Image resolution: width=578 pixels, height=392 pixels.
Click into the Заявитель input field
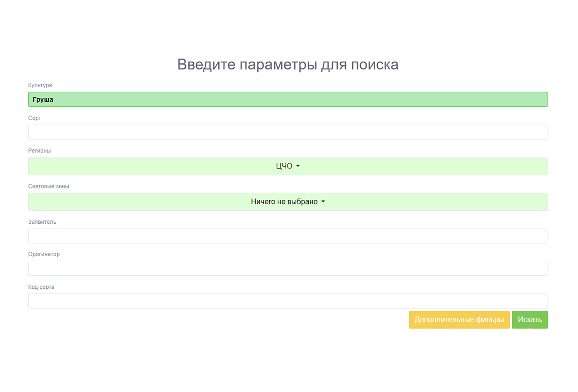[x=288, y=236]
